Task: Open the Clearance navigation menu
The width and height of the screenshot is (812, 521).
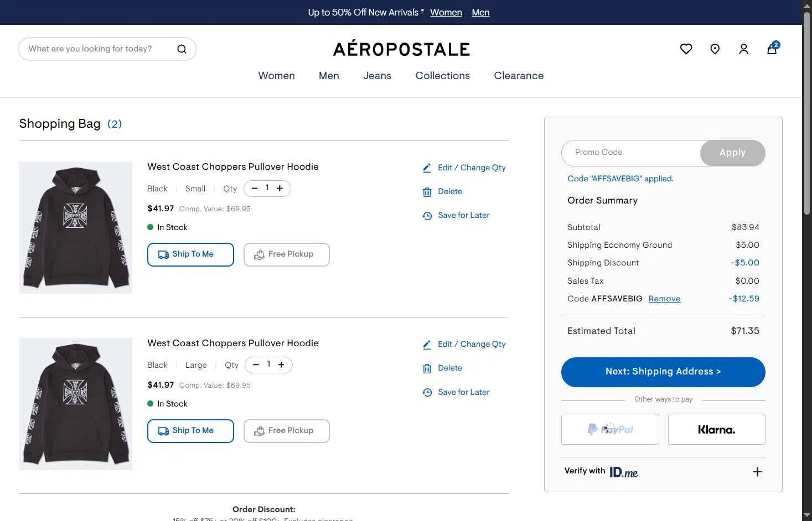Action: (x=519, y=76)
